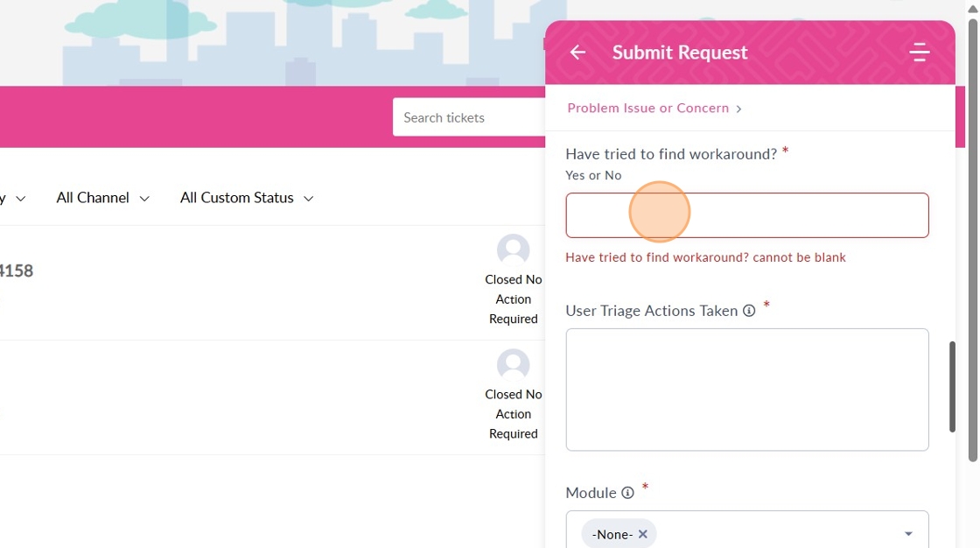
Task: Focus the Search tickets field
Action: tap(468, 117)
